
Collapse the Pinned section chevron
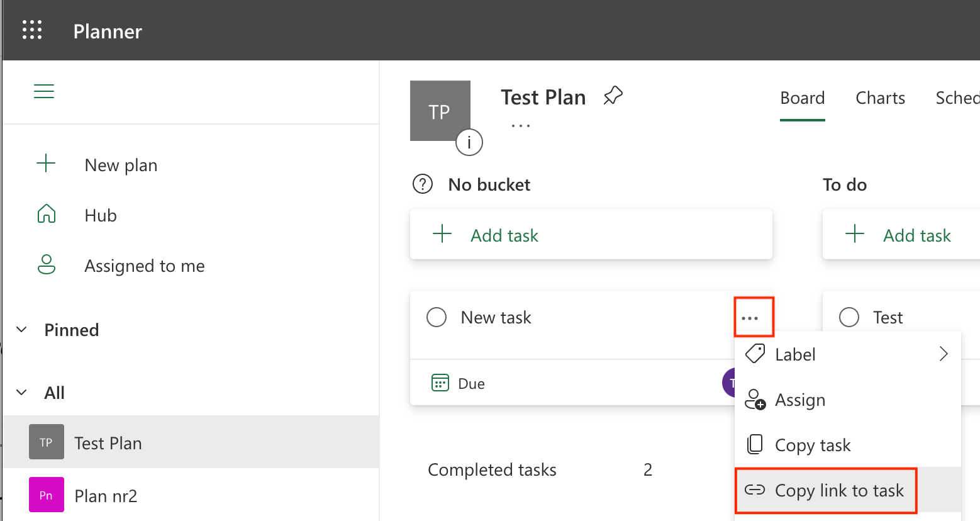(x=21, y=329)
